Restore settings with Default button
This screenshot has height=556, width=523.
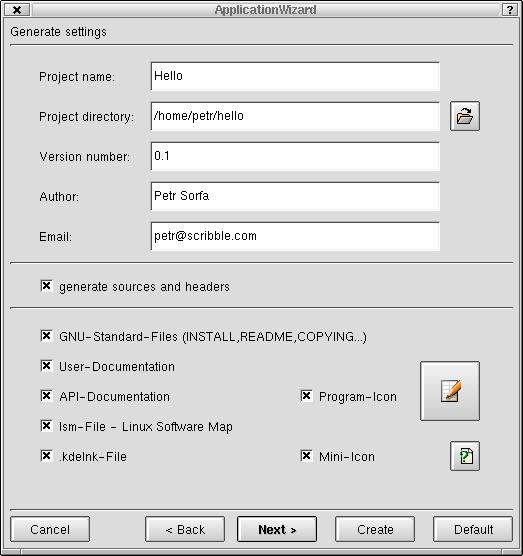click(473, 529)
